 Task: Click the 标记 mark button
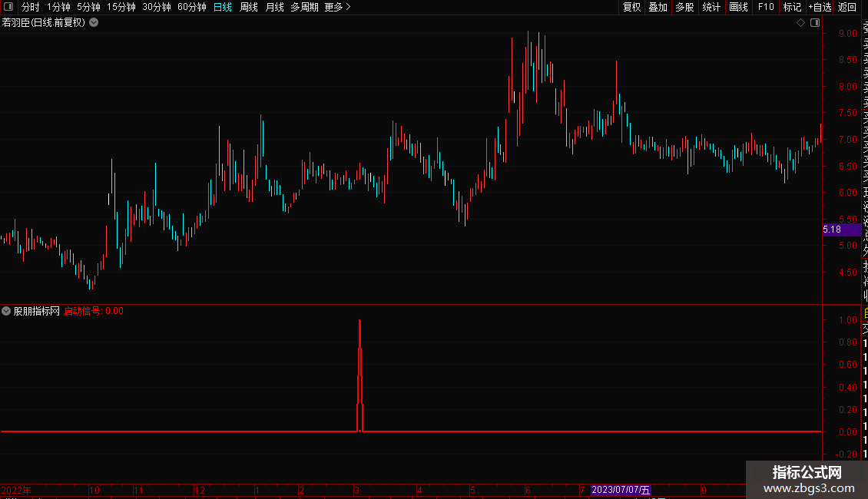pyautogui.click(x=792, y=7)
